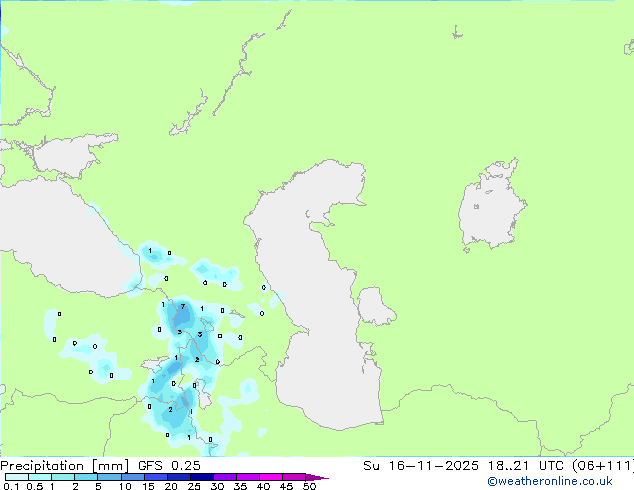
Task: Click the 'Precipitation [mm]' title label
Action: click(64, 465)
